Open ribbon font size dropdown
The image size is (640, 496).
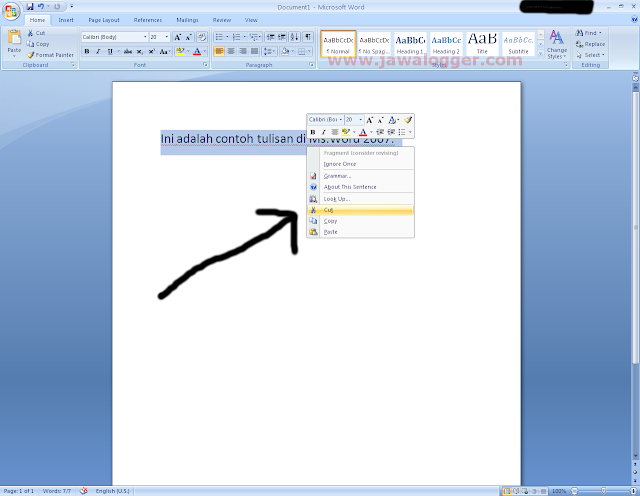(167, 37)
